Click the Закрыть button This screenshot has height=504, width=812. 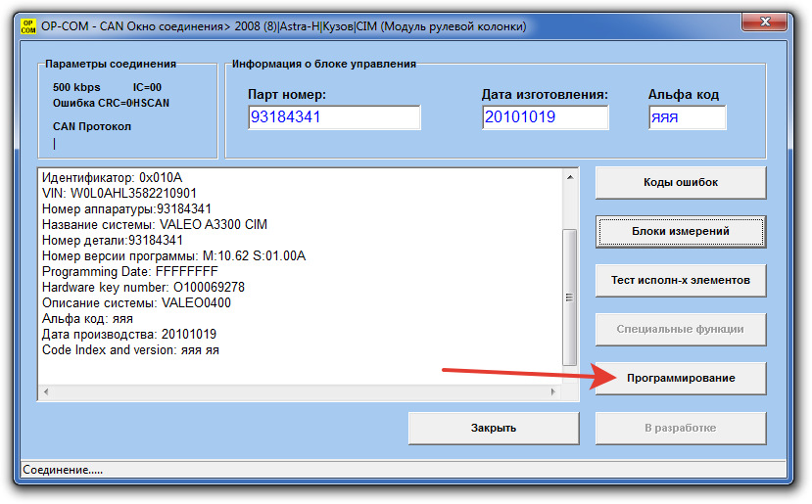click(x=494, y=428)
